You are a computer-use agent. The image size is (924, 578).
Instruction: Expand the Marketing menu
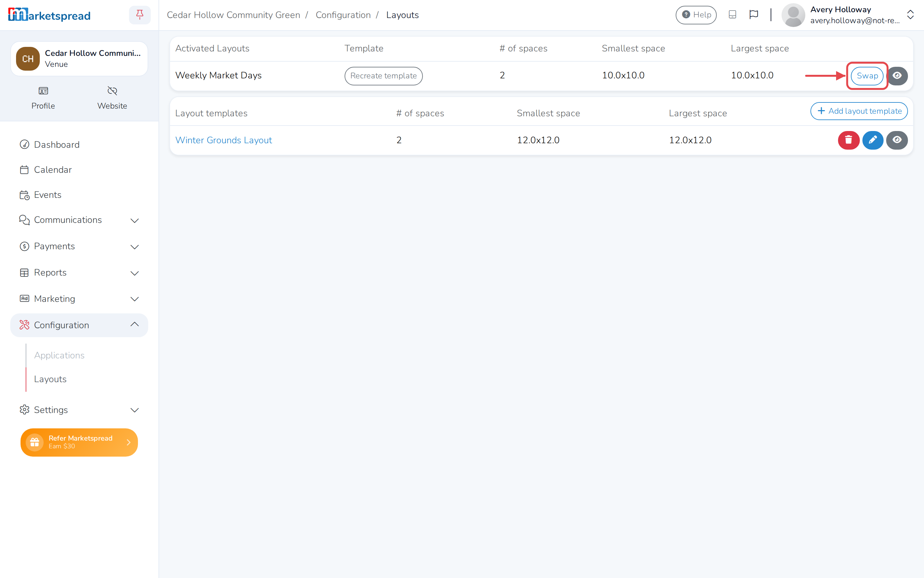[79, 299]
